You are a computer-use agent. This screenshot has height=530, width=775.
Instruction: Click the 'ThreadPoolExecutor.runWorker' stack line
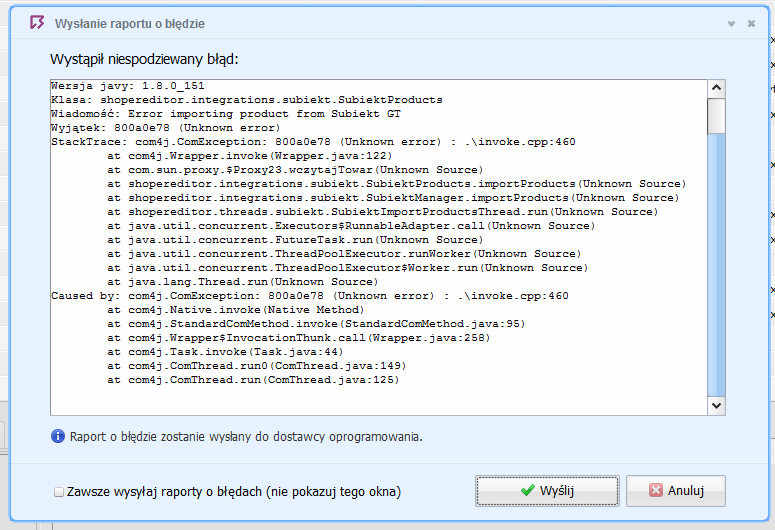pyautogui.click(x=344, y=254)
